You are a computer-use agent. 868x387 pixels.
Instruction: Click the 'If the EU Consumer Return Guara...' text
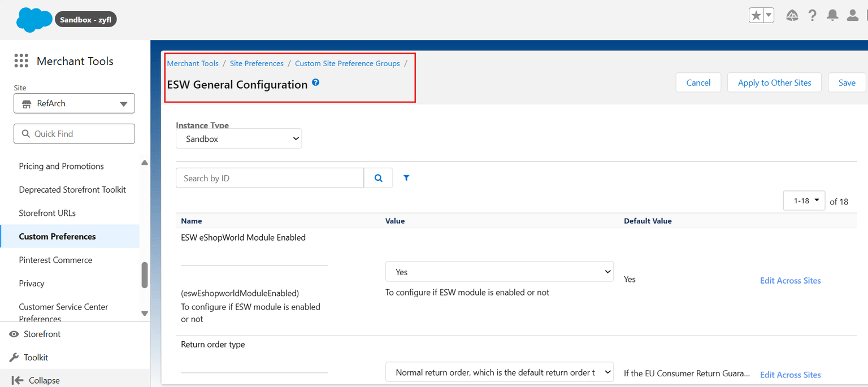687,373
